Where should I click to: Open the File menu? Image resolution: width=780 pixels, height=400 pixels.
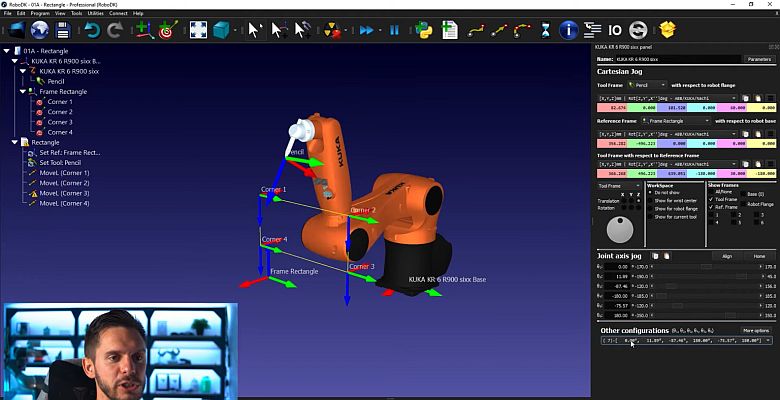click(x=7, y=13)
